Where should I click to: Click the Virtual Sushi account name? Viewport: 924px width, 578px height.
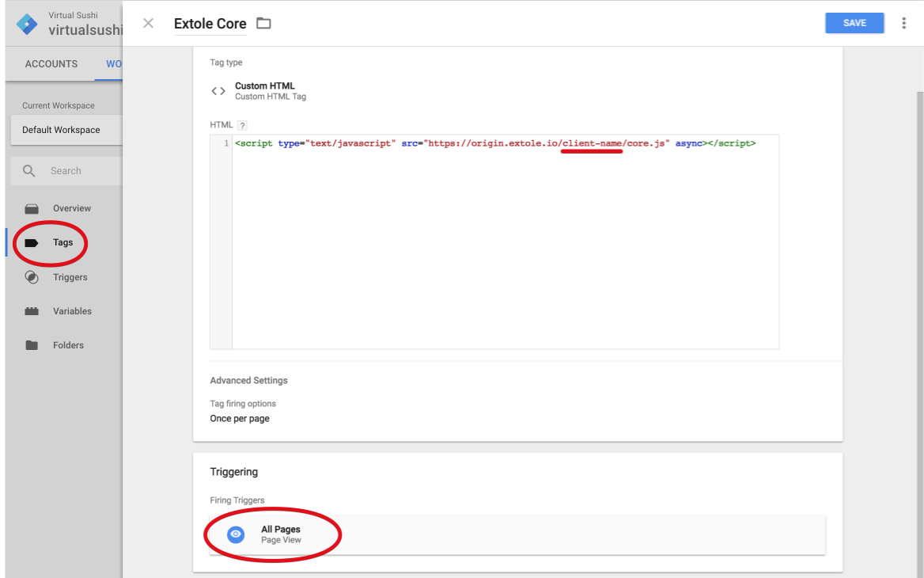coord(73,15)
